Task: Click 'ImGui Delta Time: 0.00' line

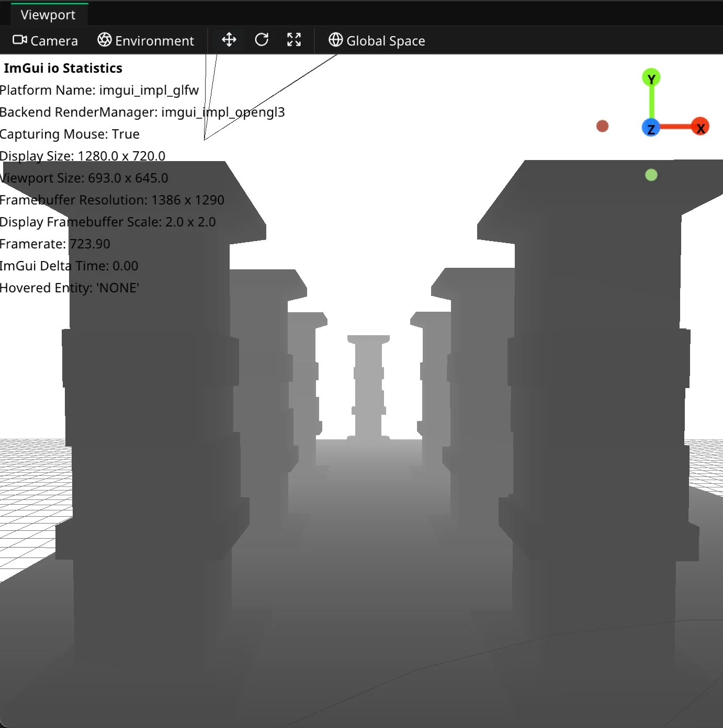Action: [x=69, y=266]
